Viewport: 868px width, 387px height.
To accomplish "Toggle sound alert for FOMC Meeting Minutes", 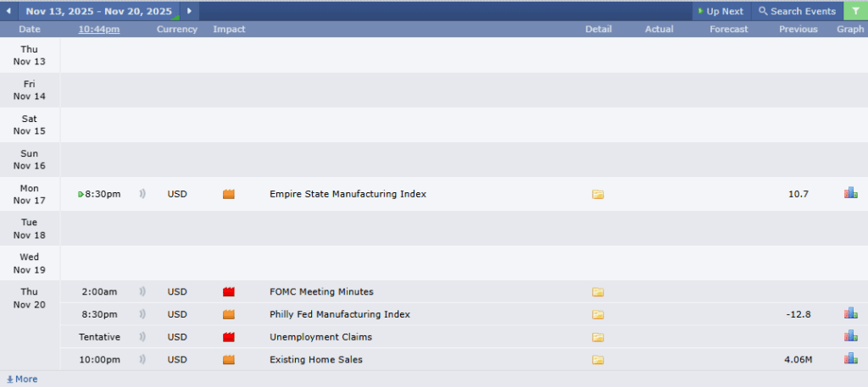I will [x=142, y=292].
